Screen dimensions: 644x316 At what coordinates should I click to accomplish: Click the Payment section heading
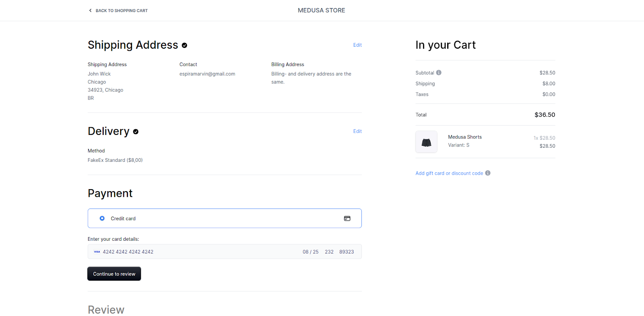click(110, 194)
